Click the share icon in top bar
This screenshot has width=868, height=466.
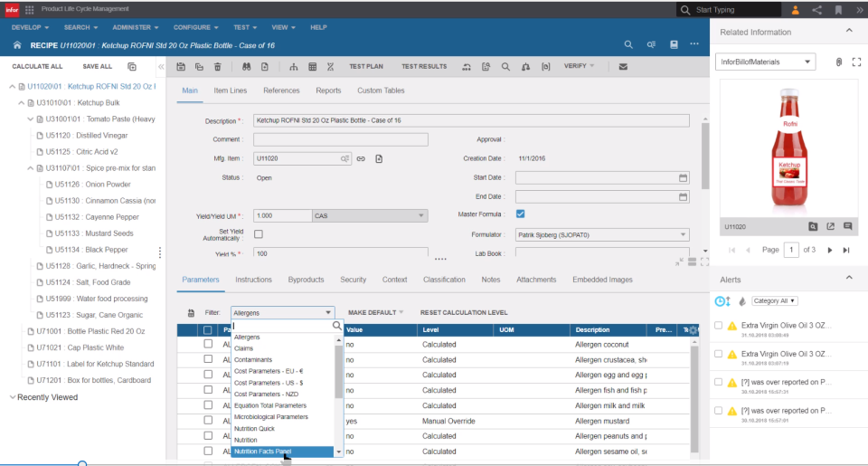point(817,10)
